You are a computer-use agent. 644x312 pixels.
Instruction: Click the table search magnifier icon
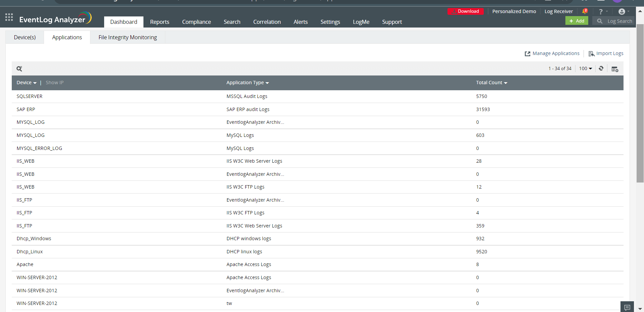click(19, 69)
